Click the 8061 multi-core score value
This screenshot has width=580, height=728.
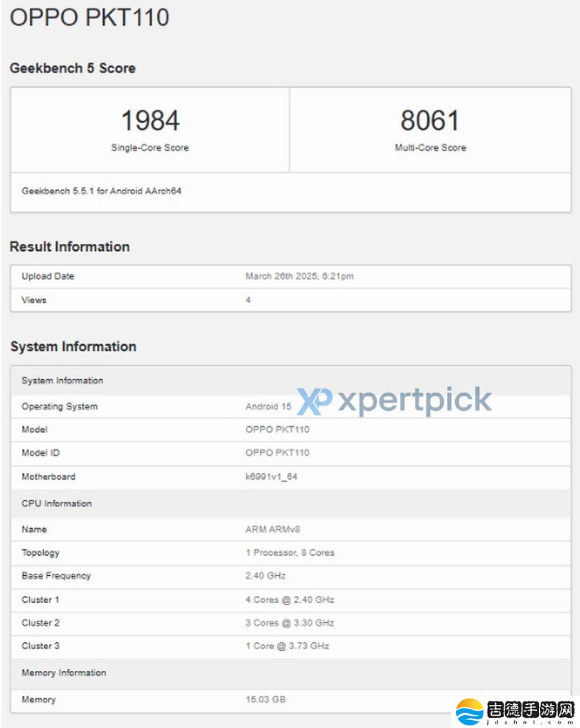click(x=430, y=120)
